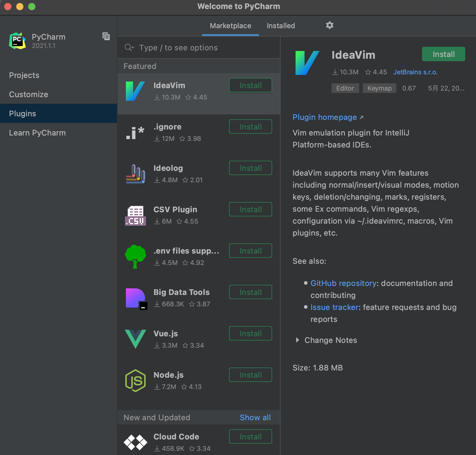Click the .env files support tree icon
The width and height of the screenshot is (476, 455).
pos(135,257)
